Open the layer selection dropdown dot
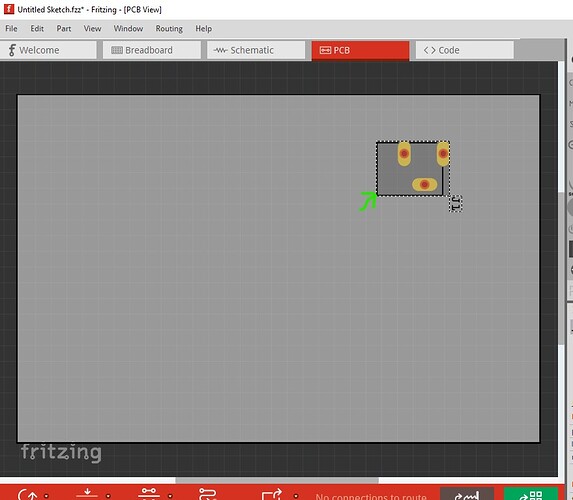The image size is (573, 500). coord(170,496)
